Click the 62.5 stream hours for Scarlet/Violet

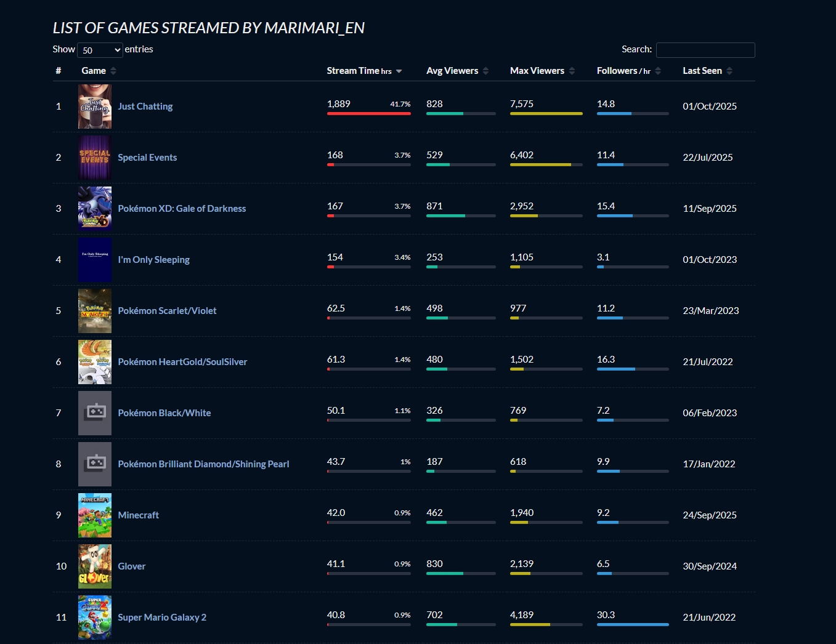coord(336,308)
